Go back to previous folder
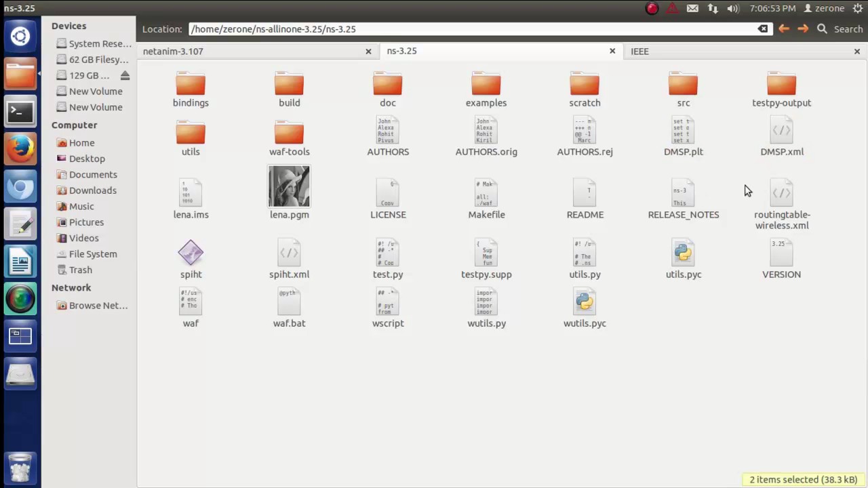This screenshot has width=868, height=488. [784, 28]
